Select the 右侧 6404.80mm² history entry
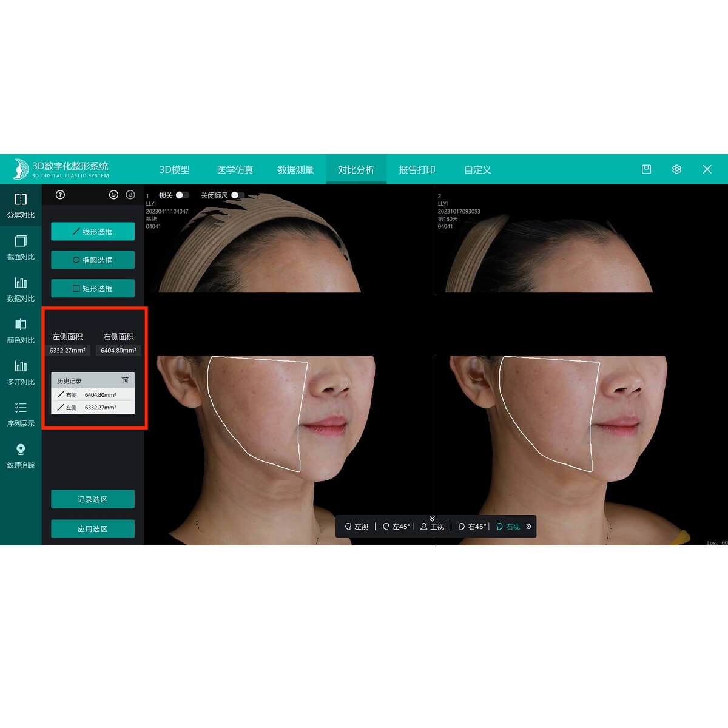728x728 pixels. coord(93,394)
